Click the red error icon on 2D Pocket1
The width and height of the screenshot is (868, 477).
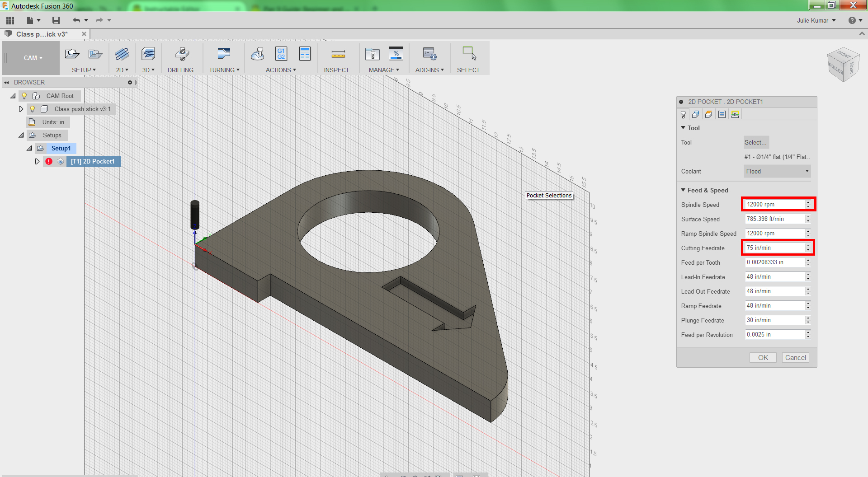click(x=49, y=161)
